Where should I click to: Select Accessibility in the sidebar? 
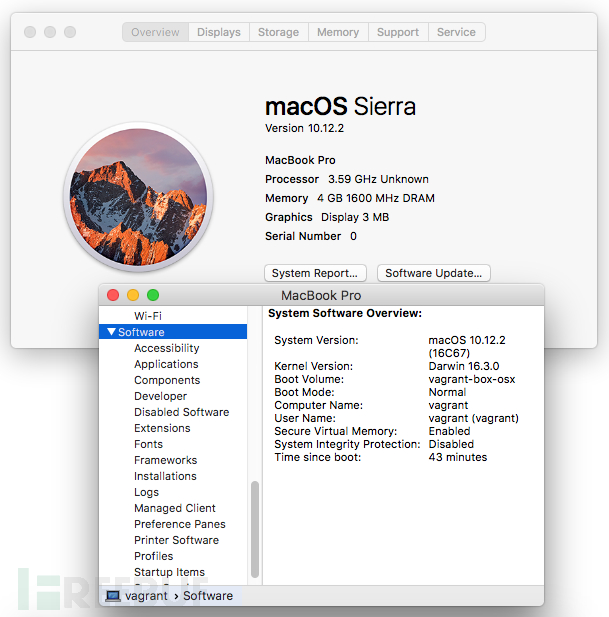(x=167, y=348)
